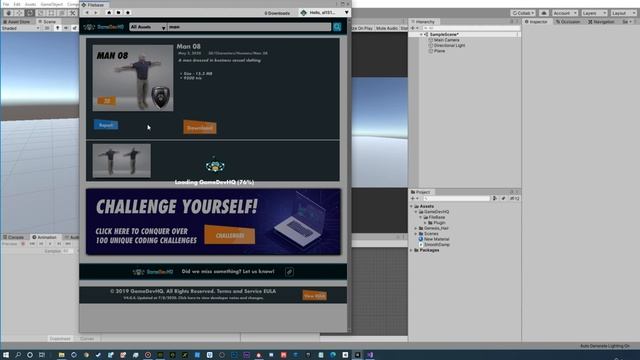Open File Explorer from the taskbar
This screenshot has height=360, width=640.
point(61,355)
